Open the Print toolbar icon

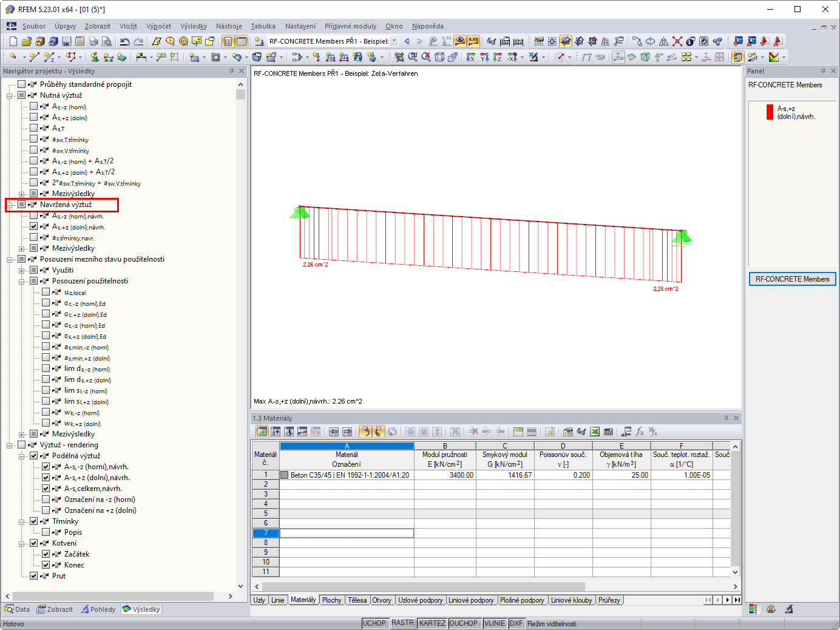93,41
